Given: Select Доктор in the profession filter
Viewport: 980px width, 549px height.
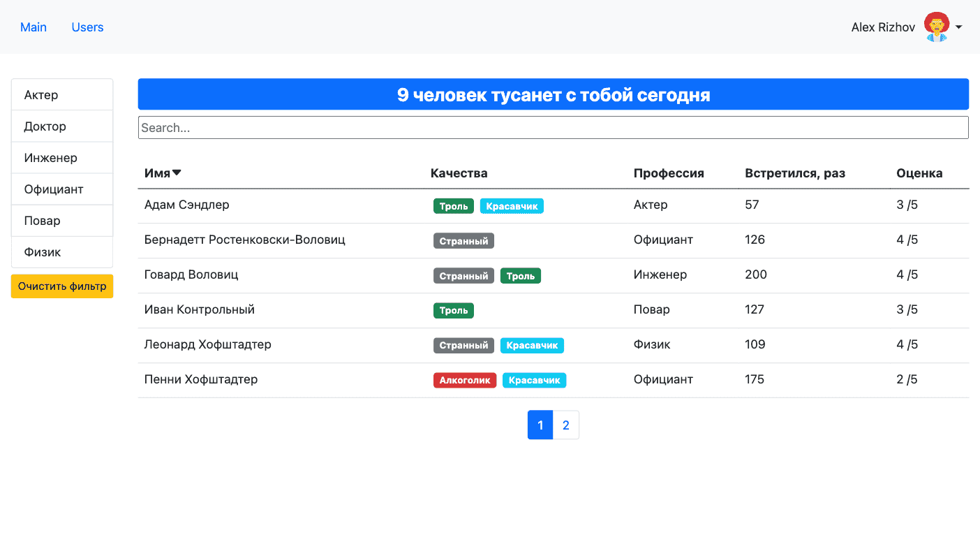Looking at the screenshot, I should (62, 126).
